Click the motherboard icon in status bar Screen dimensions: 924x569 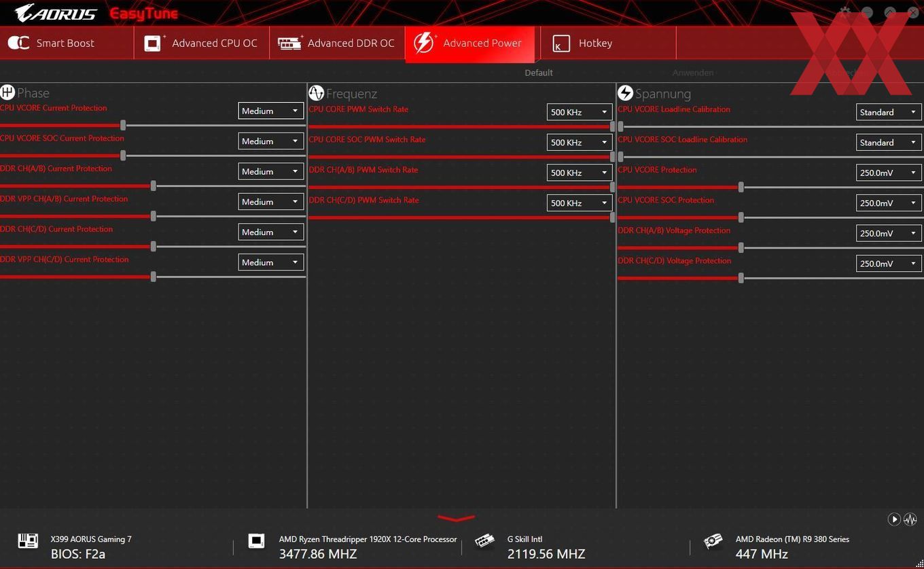pyautogui.click(x=28, y=541)
